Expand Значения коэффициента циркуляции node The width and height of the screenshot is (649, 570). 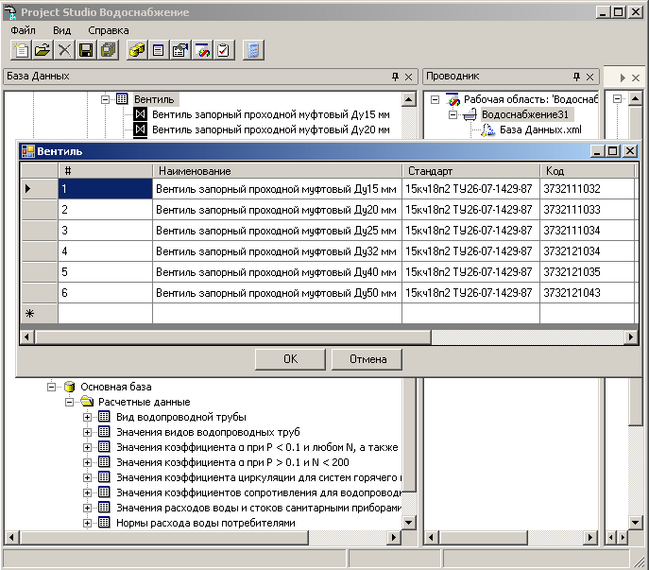(x=87, y=478)
